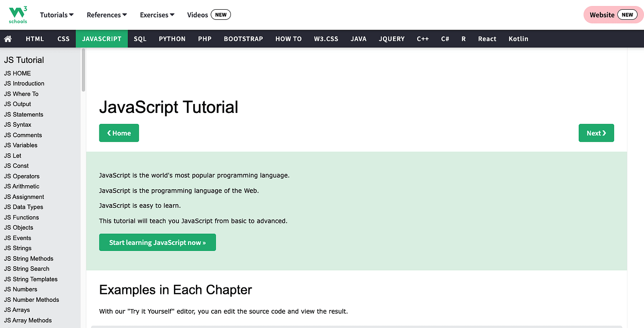
Task: Click the pink Website NEW button
Action: point(613,15)
